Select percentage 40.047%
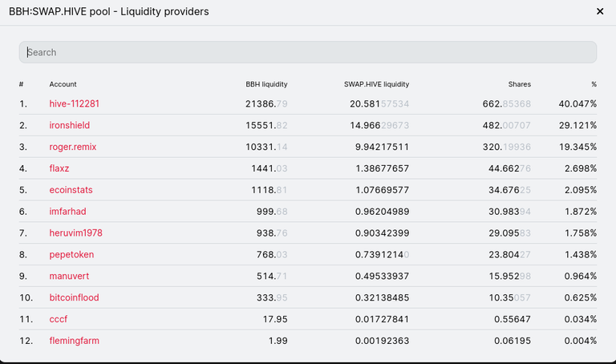 (577, 103)
